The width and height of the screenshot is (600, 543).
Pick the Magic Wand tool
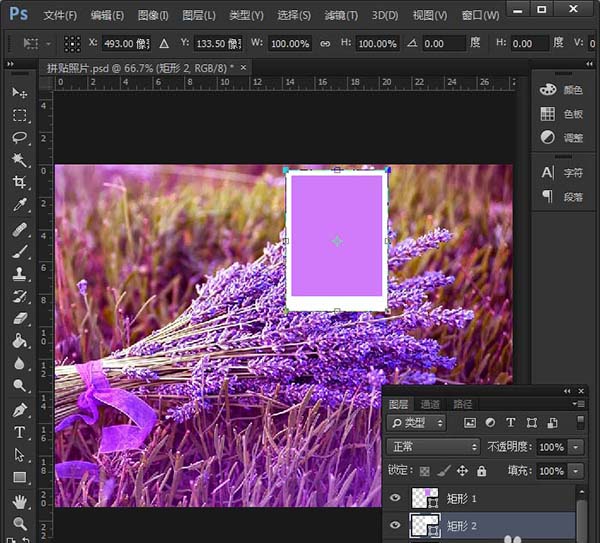pos(19,160)
